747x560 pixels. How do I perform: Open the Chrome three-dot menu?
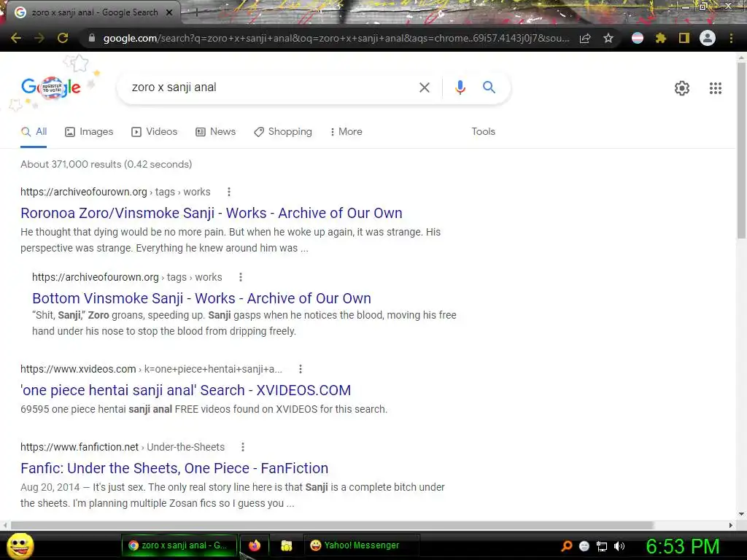tap(731, 38)
